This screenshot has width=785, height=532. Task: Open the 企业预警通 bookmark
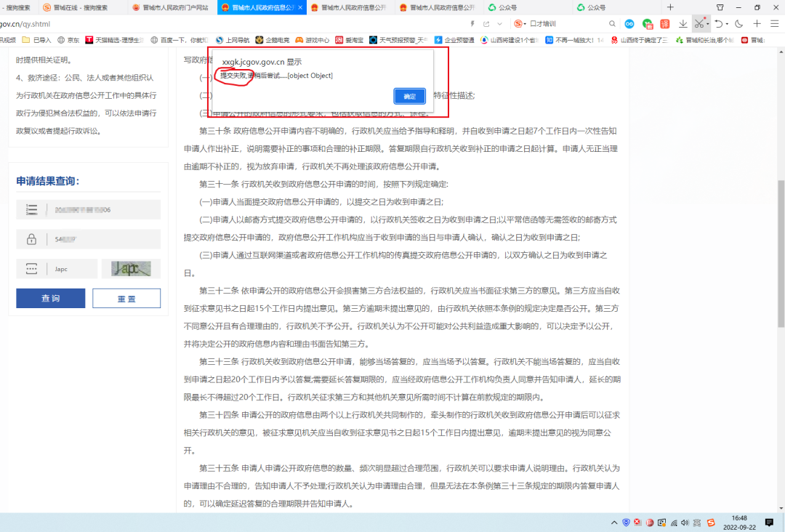pos(454,40)
